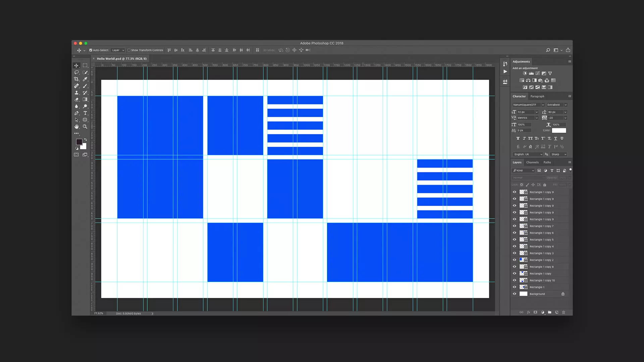Click the background color swatch
644x362 pixels.
pos(84,147)
